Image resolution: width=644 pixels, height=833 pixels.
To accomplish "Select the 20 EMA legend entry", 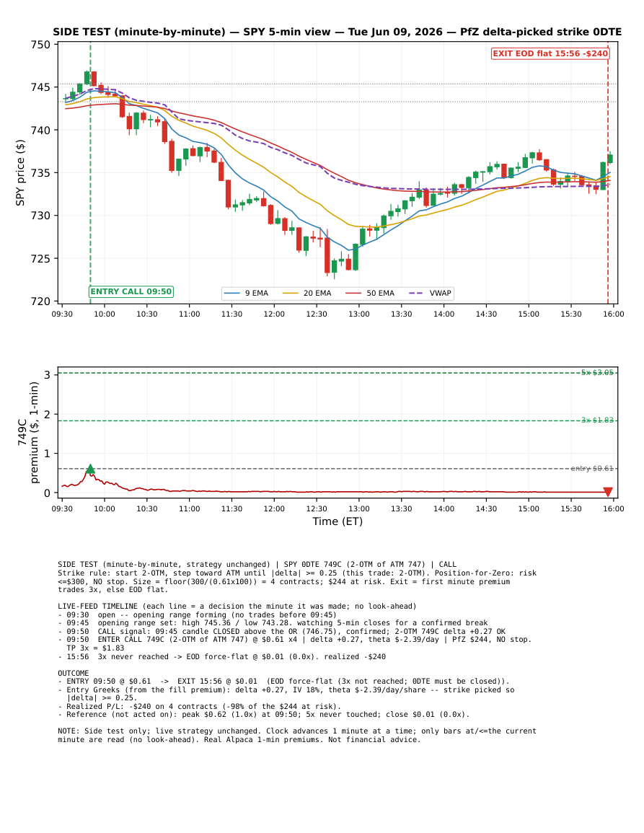I will [x=306, y=294].
